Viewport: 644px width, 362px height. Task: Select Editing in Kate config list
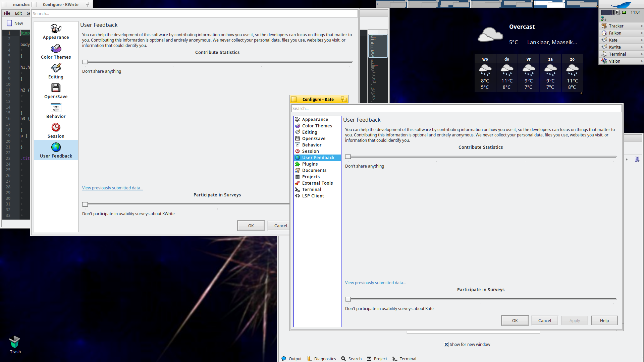317,132
